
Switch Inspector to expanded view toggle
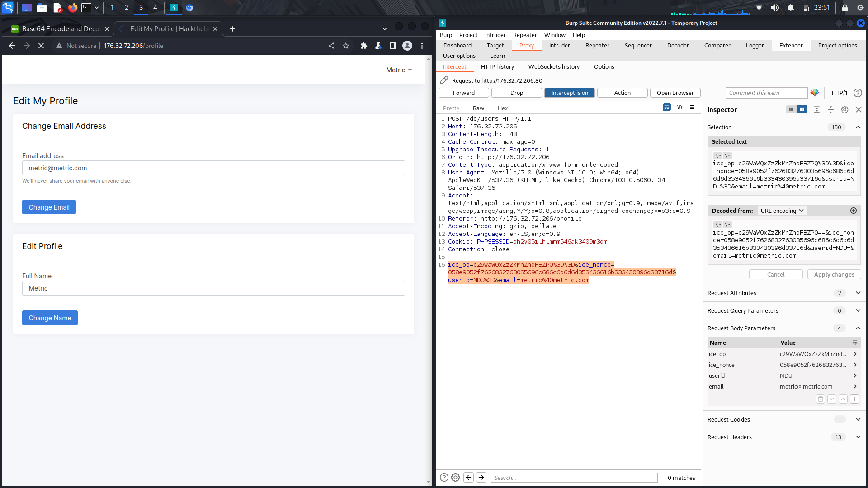click(x=802, y=109)
